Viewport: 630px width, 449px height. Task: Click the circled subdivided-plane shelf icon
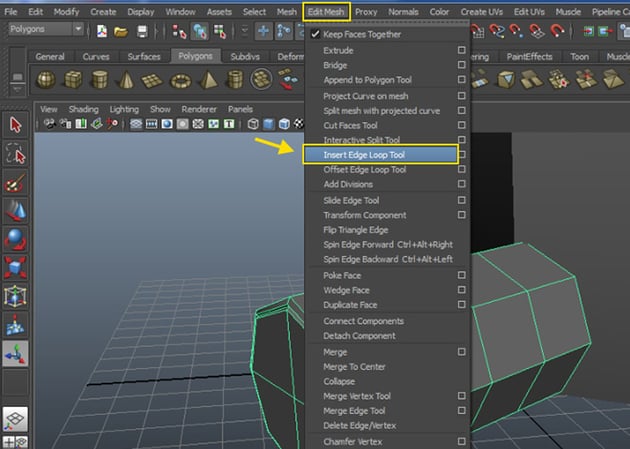[261, 79]
